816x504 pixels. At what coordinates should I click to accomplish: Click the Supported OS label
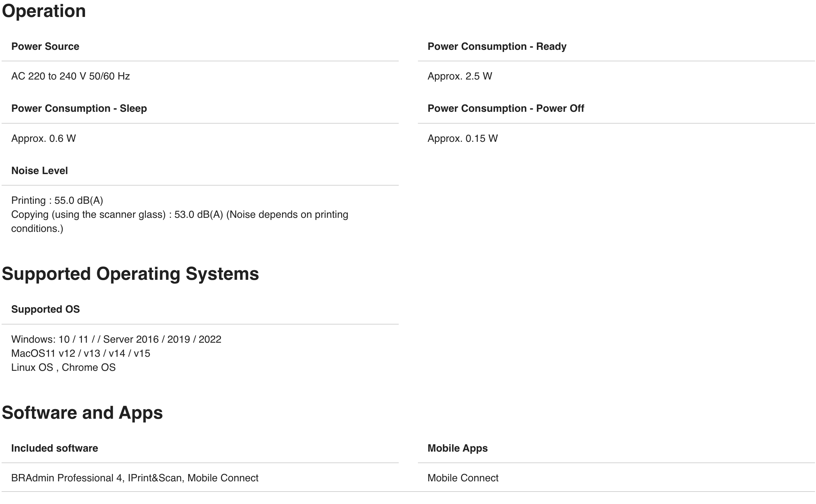pos(45,309)
